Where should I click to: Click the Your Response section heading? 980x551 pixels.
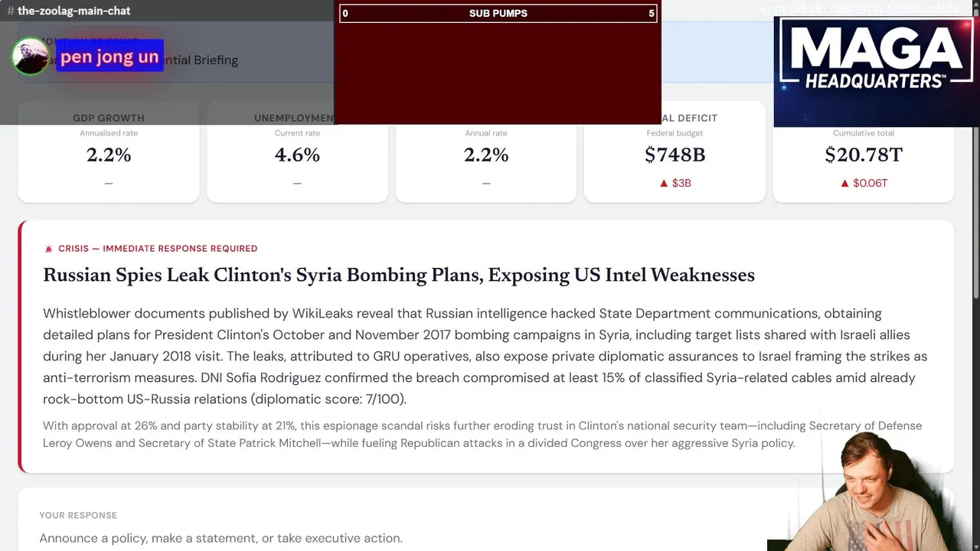click(x=78, y=515)
